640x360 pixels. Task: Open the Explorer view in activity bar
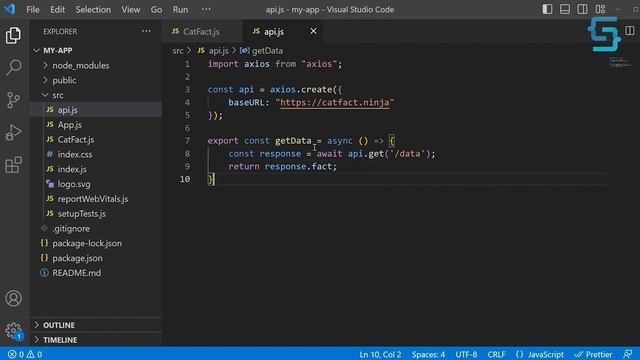pos(13,36)
